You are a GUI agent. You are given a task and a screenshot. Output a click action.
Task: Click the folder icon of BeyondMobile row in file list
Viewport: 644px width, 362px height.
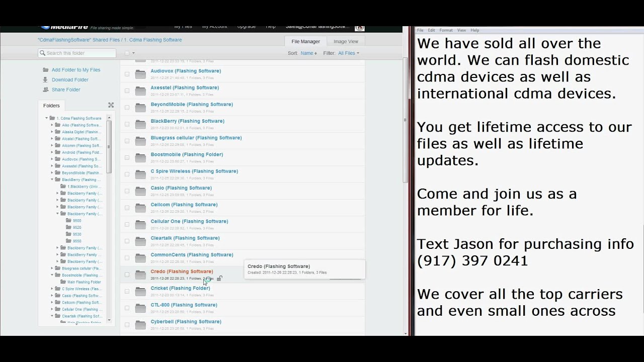140,108
